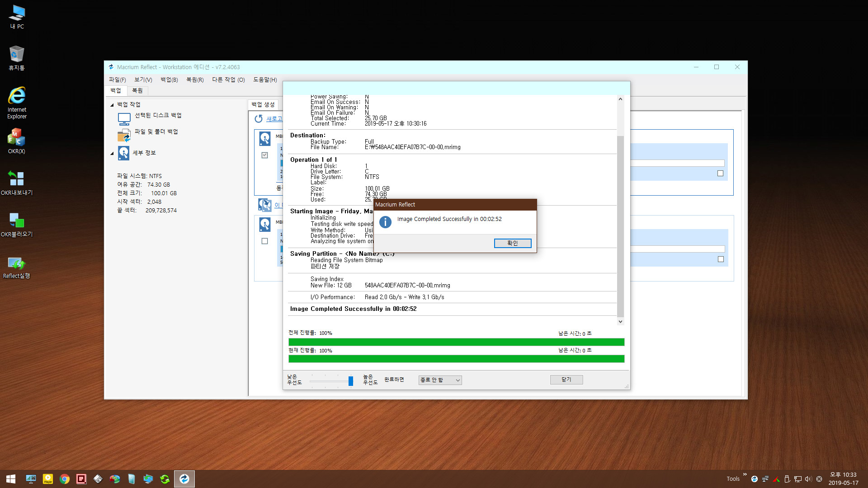868x488 pixels.
Task: Click 선택된 디스크 백업 monitor icon
Action: [124, 119]
